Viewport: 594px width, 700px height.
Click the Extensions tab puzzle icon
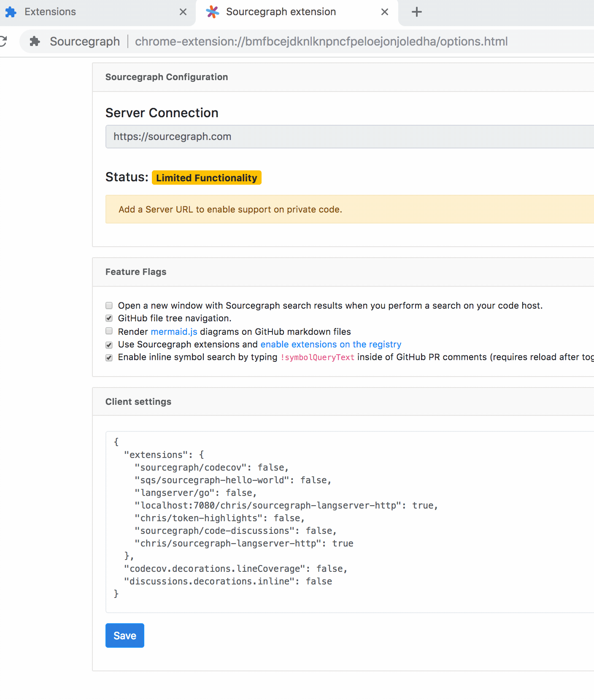click(11, 12)
